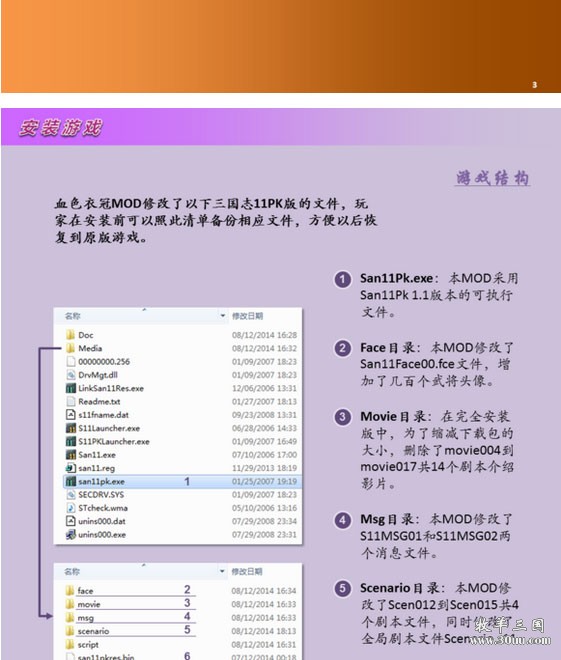Open the 名称 column dropdown in upper file list
Screen dimensions: 561x660
(x=223, y=316)
